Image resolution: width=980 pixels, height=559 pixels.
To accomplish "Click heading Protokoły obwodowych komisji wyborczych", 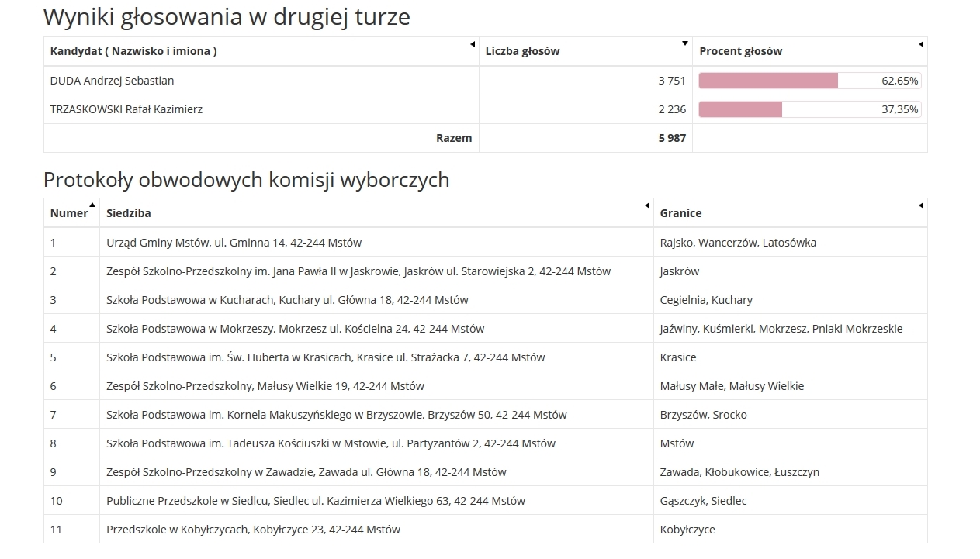I will point(247,180).
